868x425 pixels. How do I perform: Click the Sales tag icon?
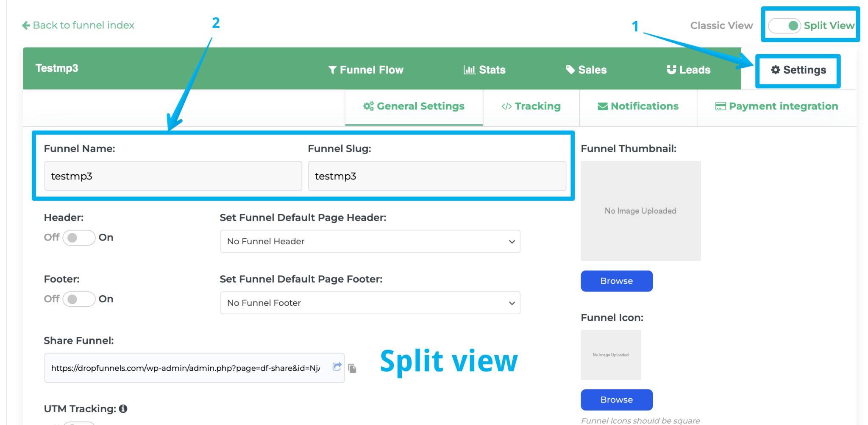click(x=570, y=70)
